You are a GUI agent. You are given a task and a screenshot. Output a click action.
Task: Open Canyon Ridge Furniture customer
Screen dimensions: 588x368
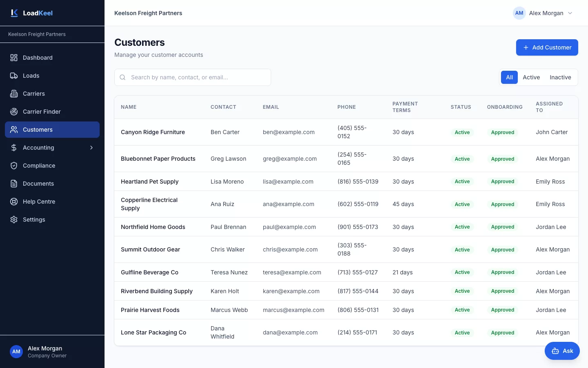[153, 132]
